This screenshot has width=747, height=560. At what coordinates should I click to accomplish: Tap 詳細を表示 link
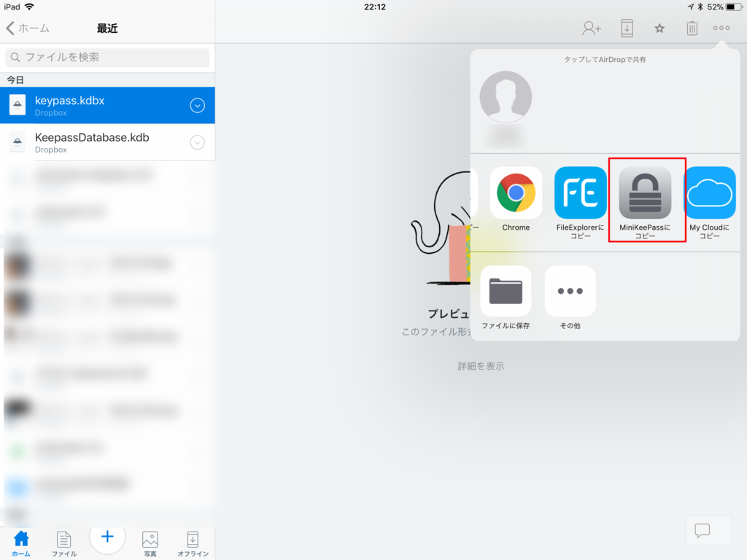pos(481,366)
